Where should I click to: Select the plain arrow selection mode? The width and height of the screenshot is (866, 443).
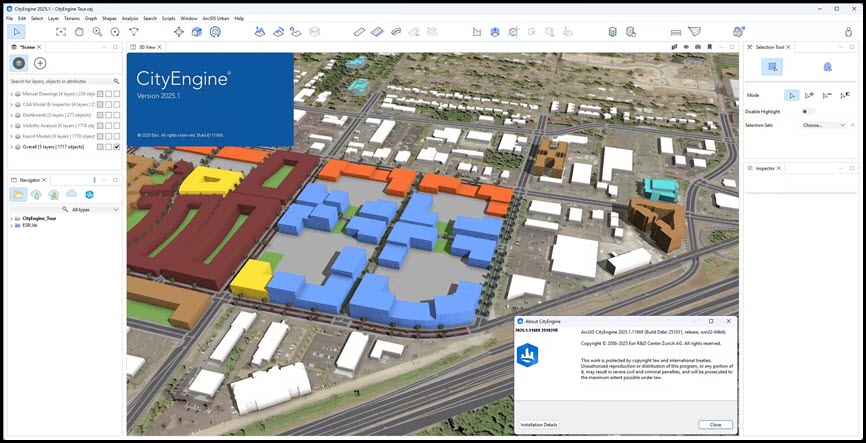(x=791, y=96)
